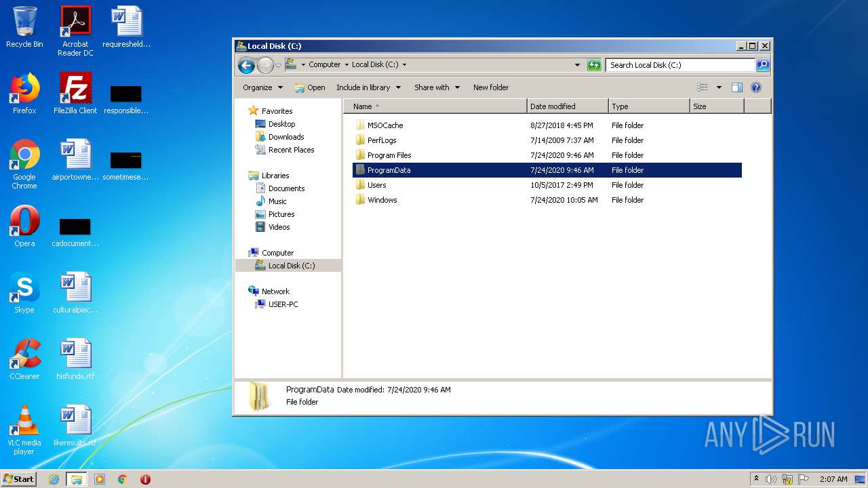
Task: Click the Search Local Disk (C:) field
Action: pyautogui.click(x=679, y=65)
